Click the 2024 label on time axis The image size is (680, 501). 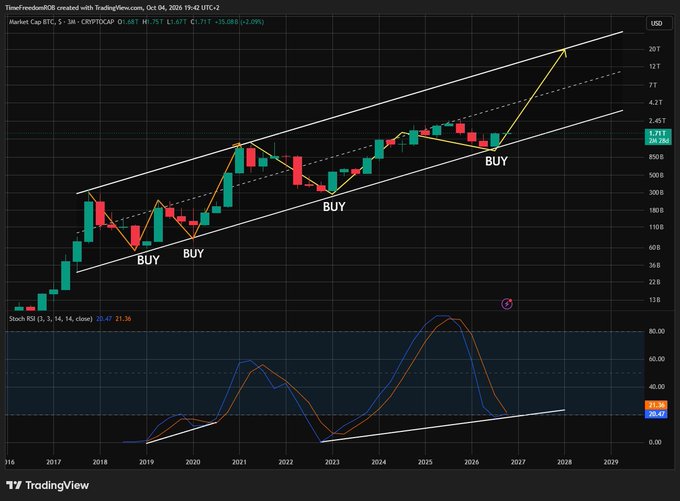tap(379, 462)
